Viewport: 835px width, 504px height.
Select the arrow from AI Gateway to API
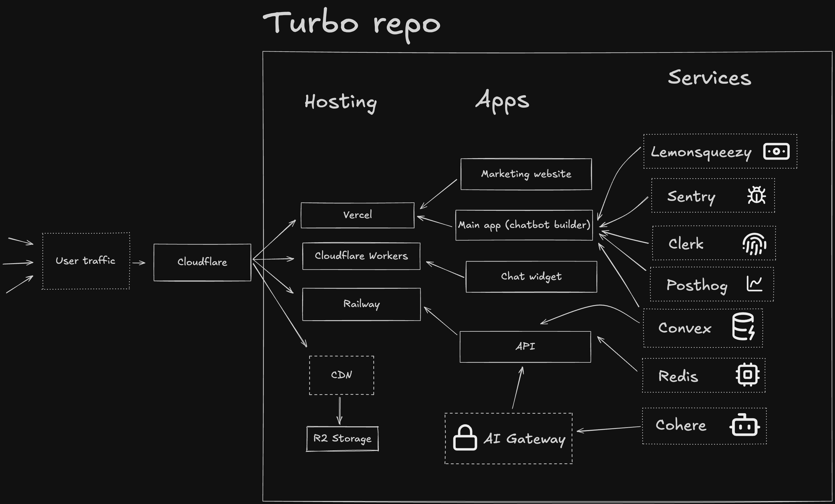518,388
